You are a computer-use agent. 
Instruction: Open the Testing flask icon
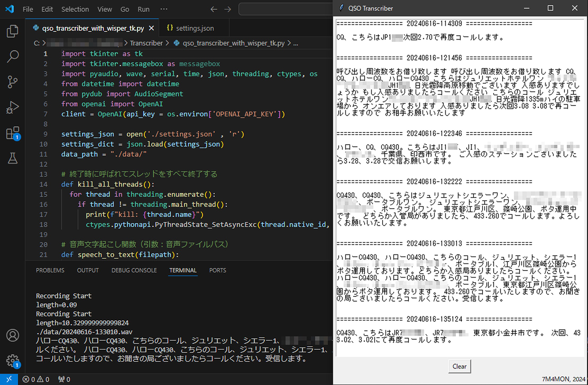(13, 158)
